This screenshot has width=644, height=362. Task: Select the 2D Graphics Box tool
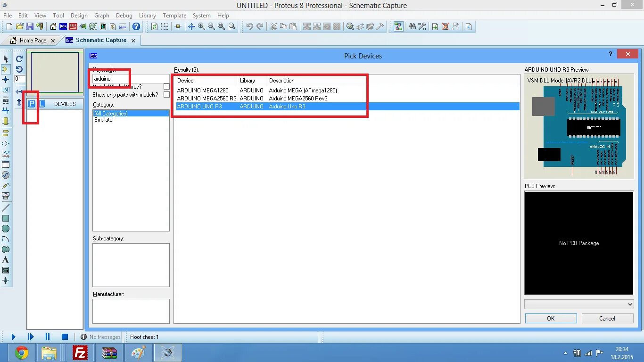point(6,218)
